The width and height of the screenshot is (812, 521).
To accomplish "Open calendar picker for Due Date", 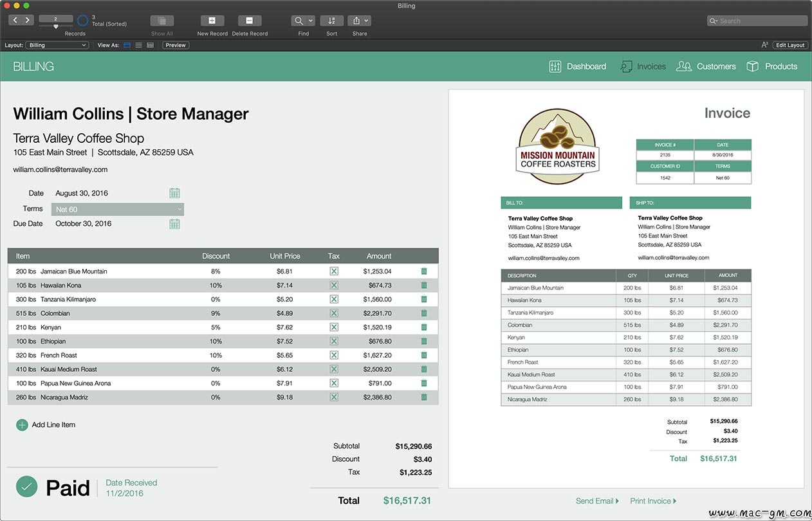I will 174,224.
